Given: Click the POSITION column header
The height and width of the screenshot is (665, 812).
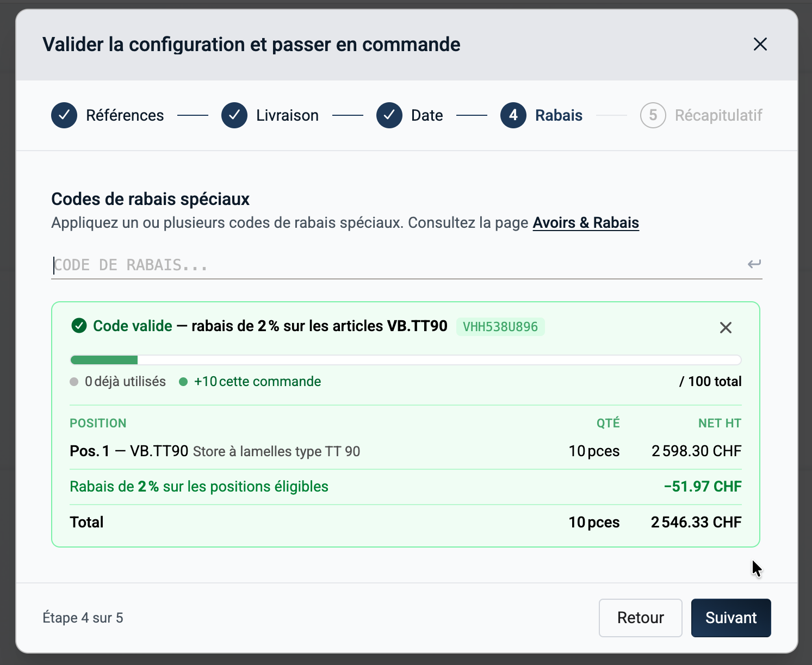Looking at the screenshot, I should 98,423.
